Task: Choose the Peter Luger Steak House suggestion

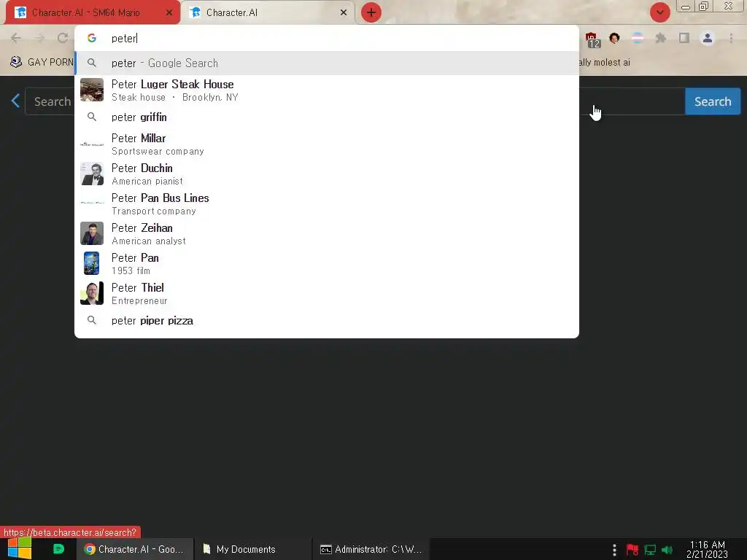Action: [x=327, y=90]
